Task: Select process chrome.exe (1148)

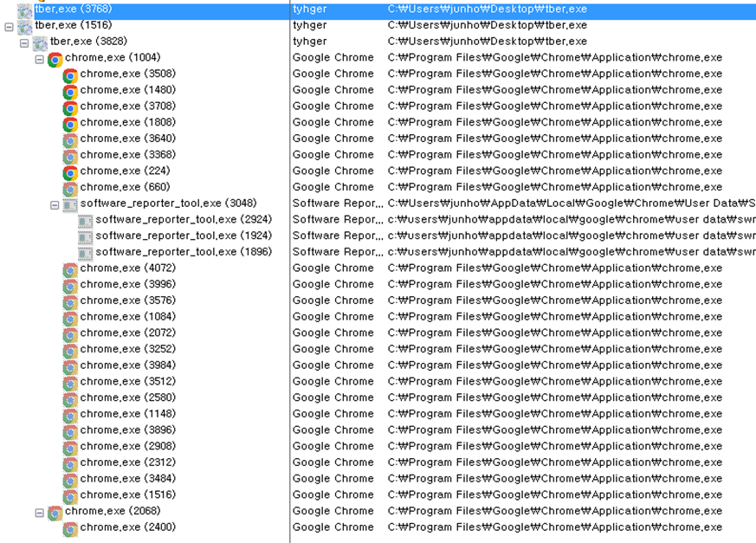Action: 128,414
